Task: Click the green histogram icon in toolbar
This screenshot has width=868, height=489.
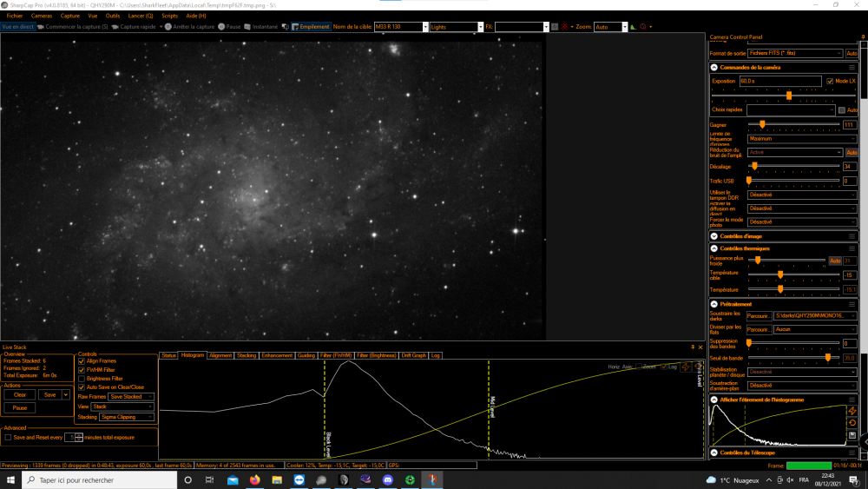Action: pos(634,27)
